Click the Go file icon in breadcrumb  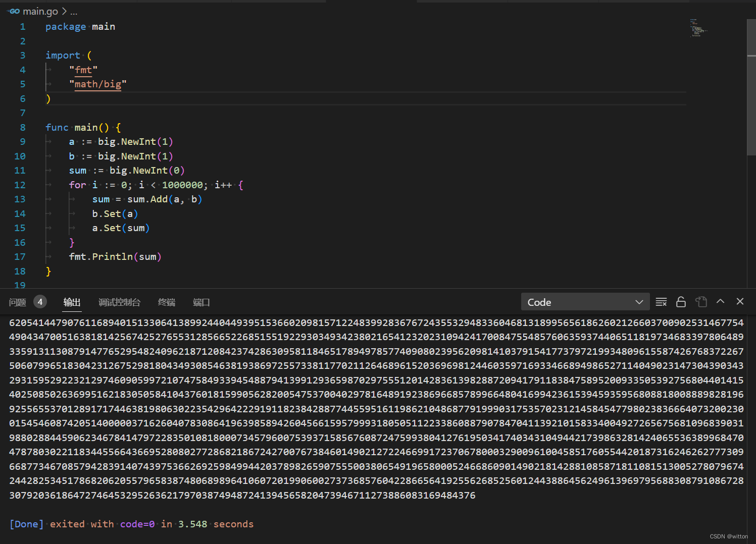[x=14, y=11]
